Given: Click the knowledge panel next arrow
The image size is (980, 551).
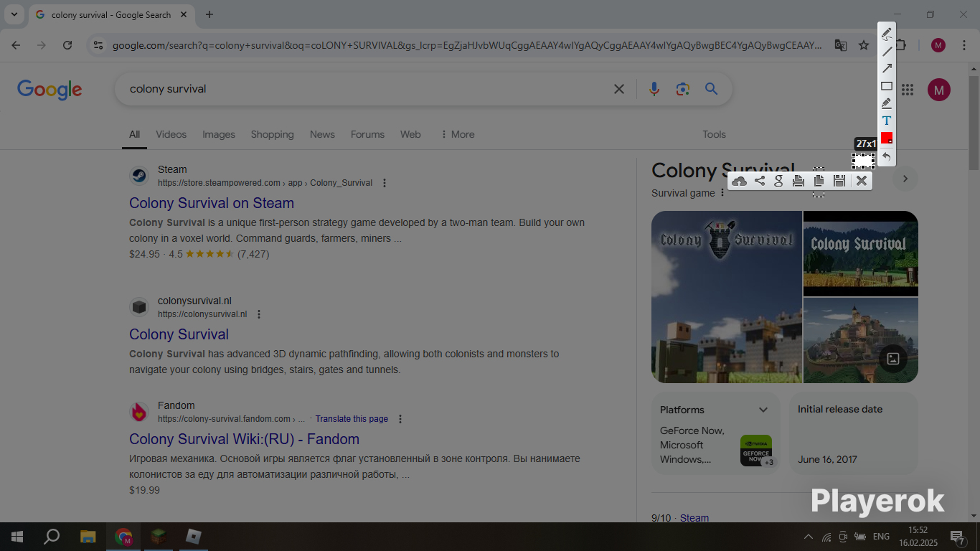Looking at the screenshot, I should coord(905,179).
